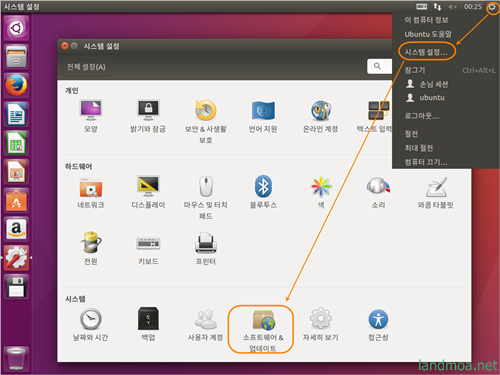500x375 pixels.
Task: Open 색 (Color) settings
Action: pyautogui.click(x=321, y=192)
